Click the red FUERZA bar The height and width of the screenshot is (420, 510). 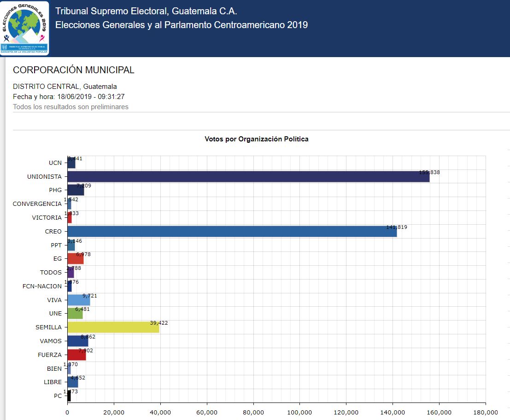[76, 355]
